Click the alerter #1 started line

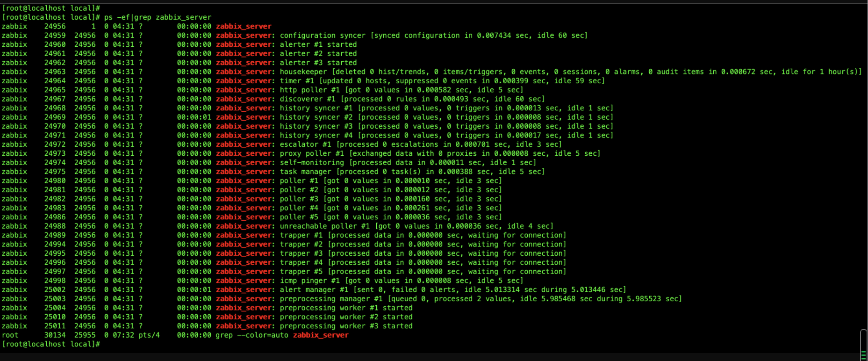(179, 44)
